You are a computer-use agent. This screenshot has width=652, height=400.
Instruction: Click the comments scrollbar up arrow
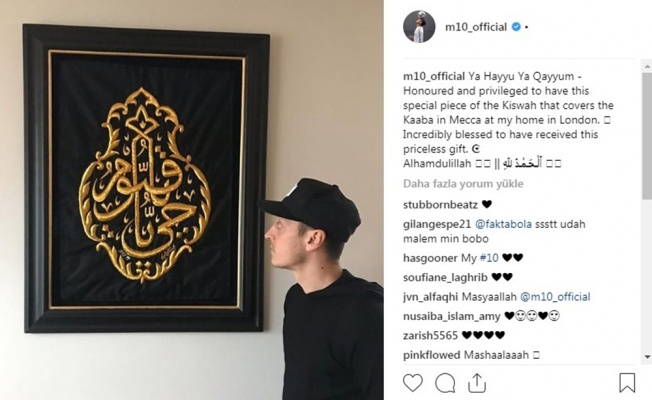(x=647, y=66)
